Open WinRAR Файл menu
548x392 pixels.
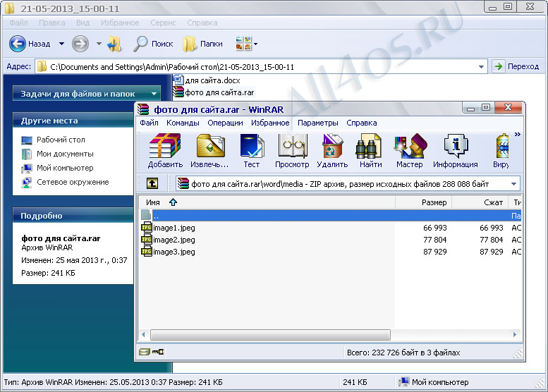click(x=149, y=123)
